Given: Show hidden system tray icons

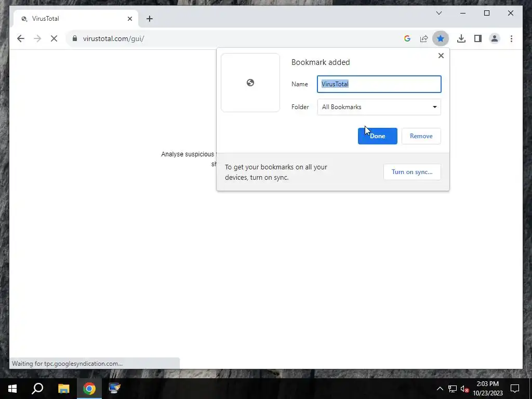Looking at the screenshot, I should (440, 389).
